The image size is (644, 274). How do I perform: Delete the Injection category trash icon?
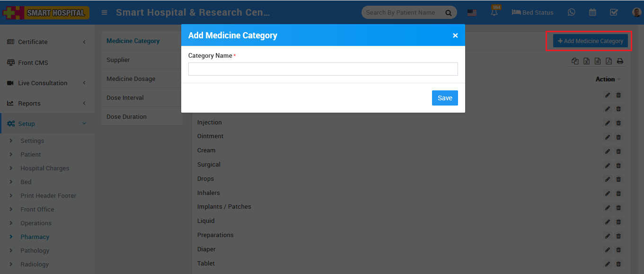pos(618,123)
